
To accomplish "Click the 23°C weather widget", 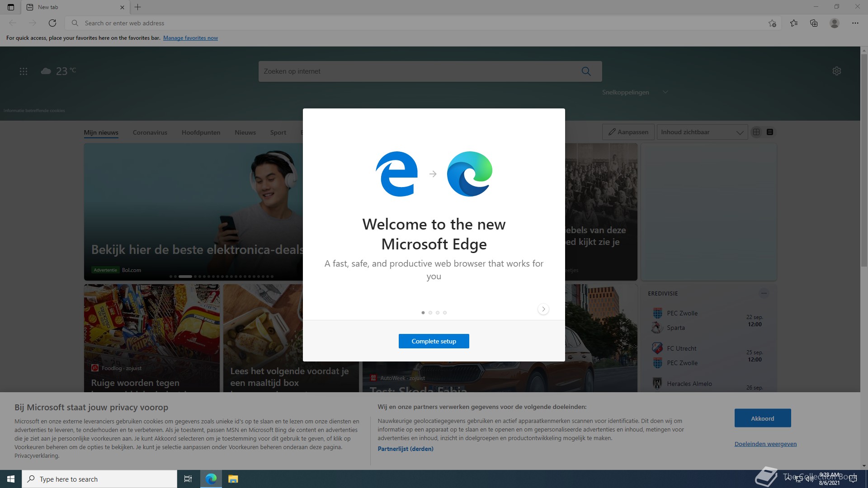I will click(59, 71).
